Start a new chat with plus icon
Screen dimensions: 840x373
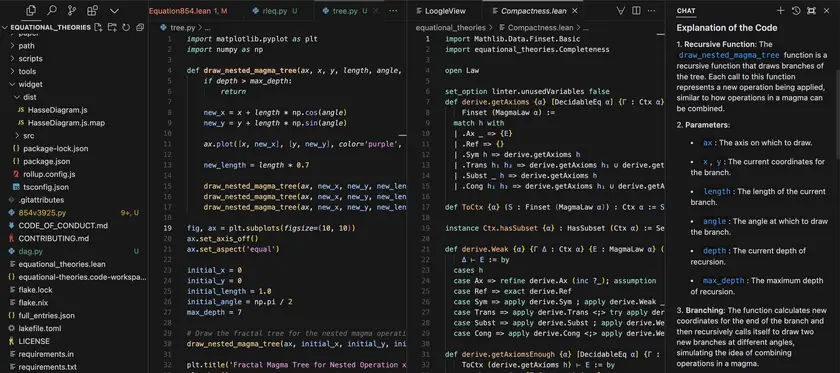click(781, 11)
